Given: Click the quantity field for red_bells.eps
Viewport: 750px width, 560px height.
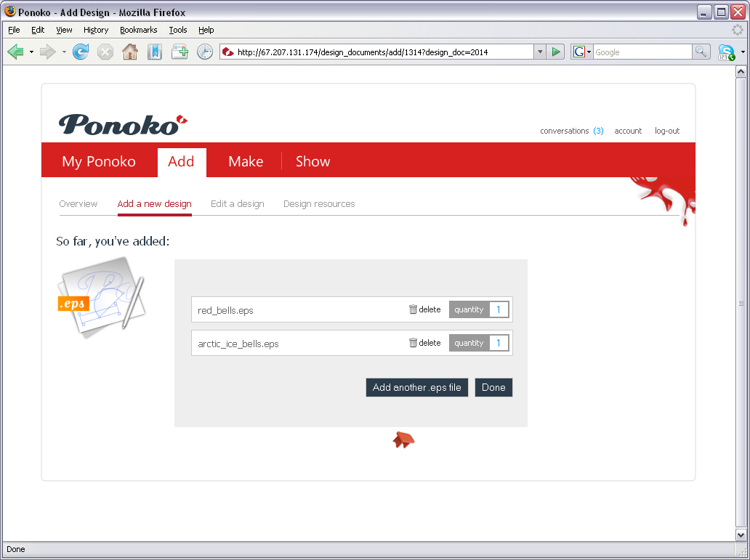Looking at the screenshot, I should (499, 309).
